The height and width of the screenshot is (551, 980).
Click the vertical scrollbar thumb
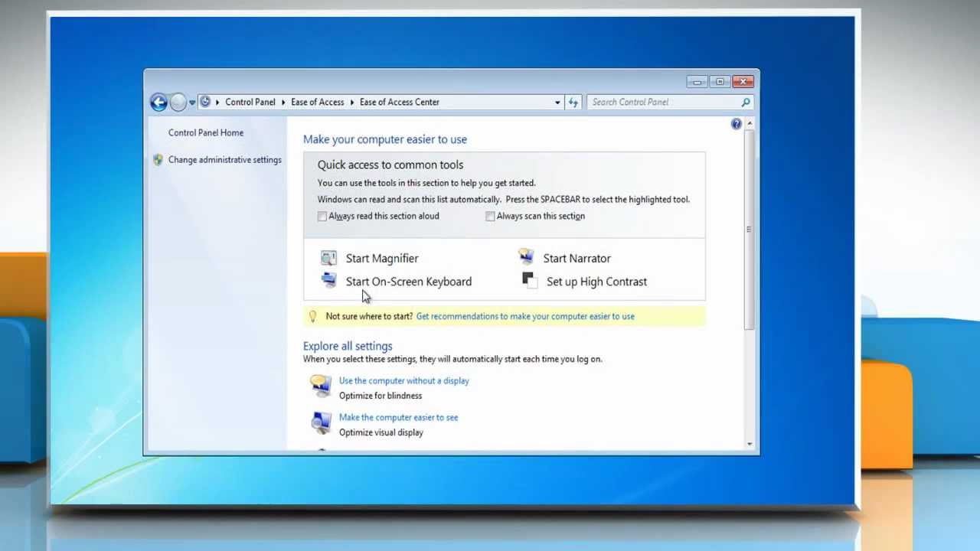pyautogui.click(x=750, y=230)
